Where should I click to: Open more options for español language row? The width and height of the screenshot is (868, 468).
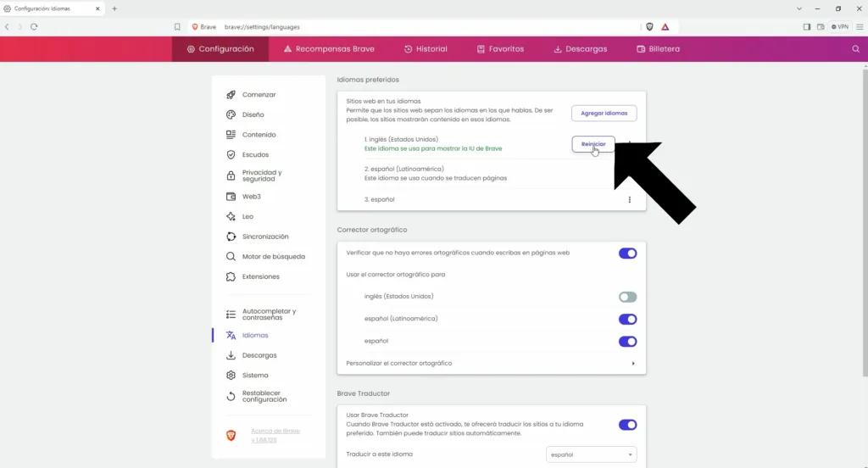pyautogui.click(x=630, y=199)
